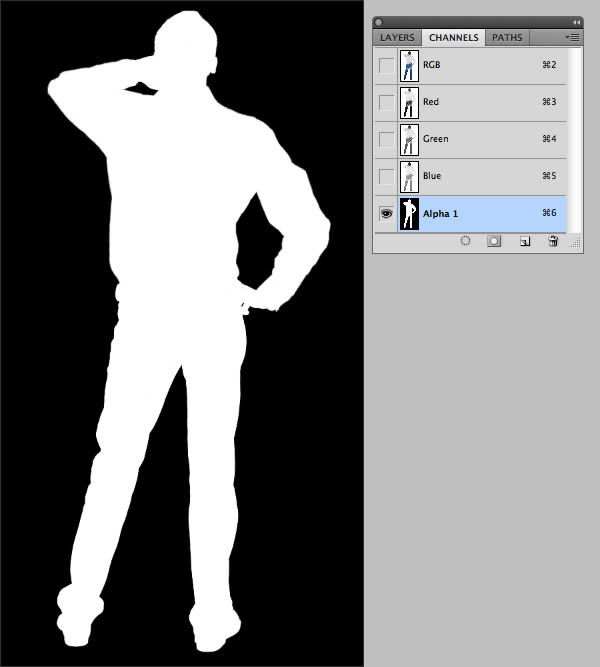
Task: Open the Paths tab
Action: pos(507,37)
